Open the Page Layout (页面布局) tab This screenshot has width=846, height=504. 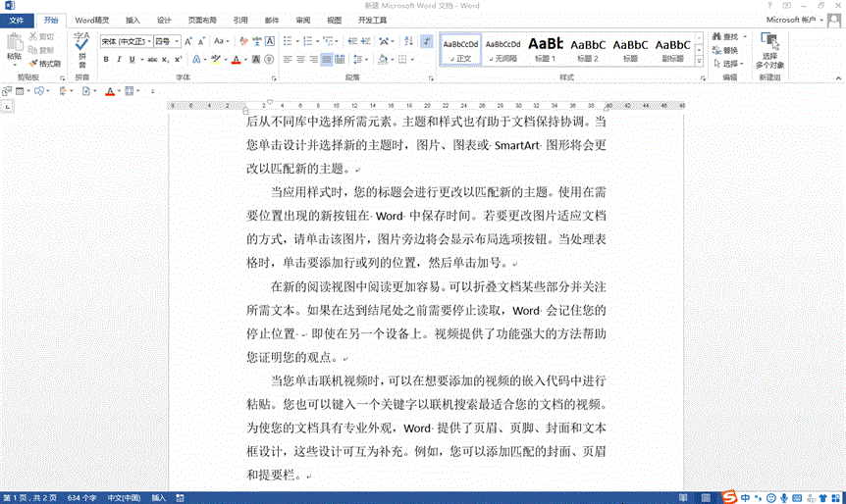pos(202,20)
